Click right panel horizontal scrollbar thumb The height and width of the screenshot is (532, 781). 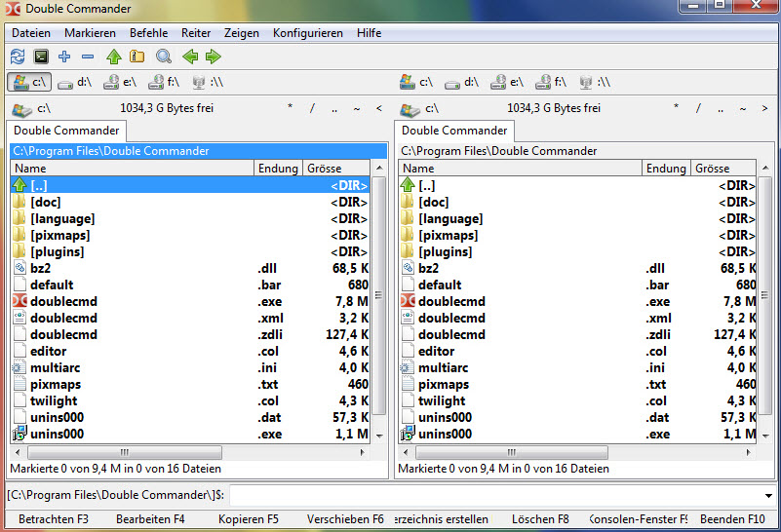click(512, 453)
